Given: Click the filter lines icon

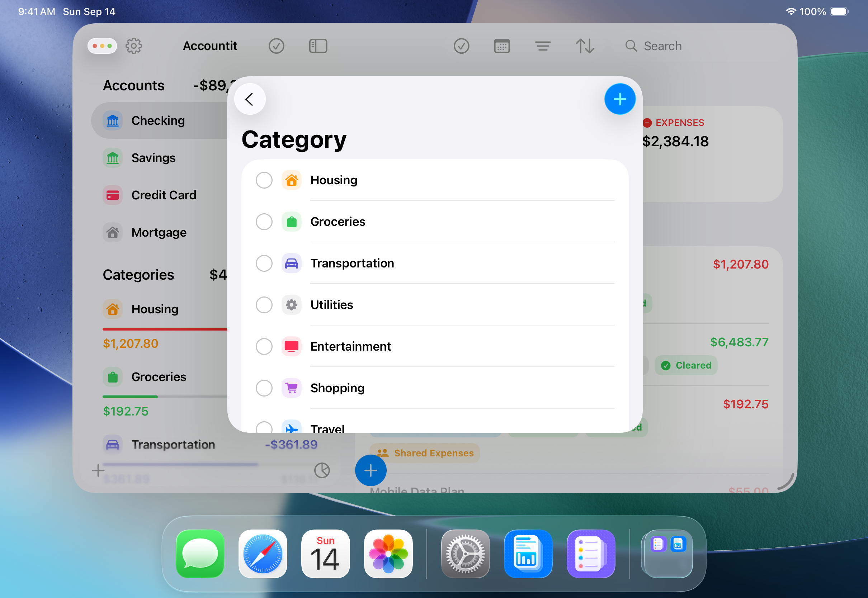Looking at the screenshot, I should pos(542,46).
